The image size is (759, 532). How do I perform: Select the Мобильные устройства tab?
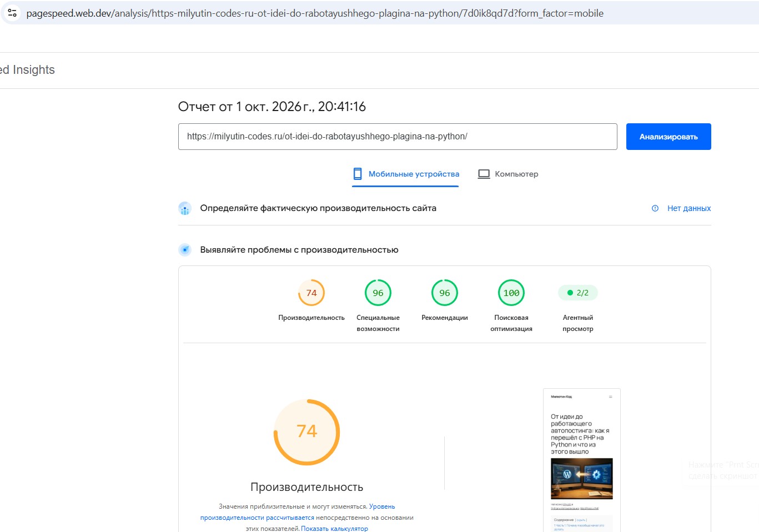coord(405,174)
